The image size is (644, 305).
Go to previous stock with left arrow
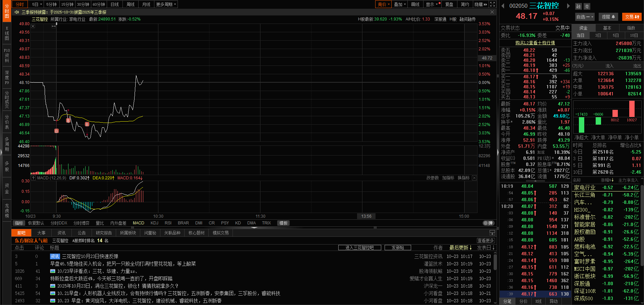coord(503,6)
